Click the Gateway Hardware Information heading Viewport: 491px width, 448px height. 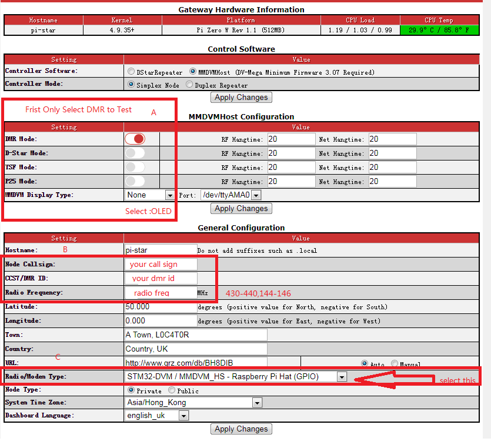point(241,9)
